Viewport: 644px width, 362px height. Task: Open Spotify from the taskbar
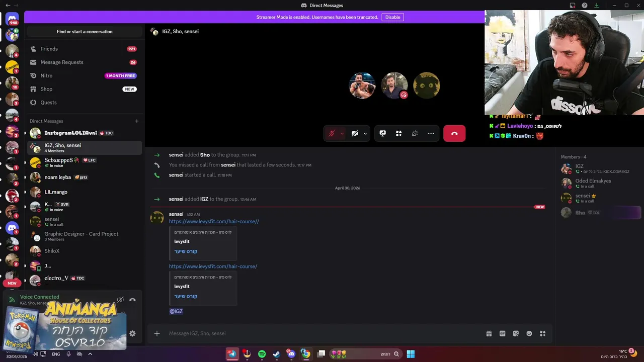[262, 354]
